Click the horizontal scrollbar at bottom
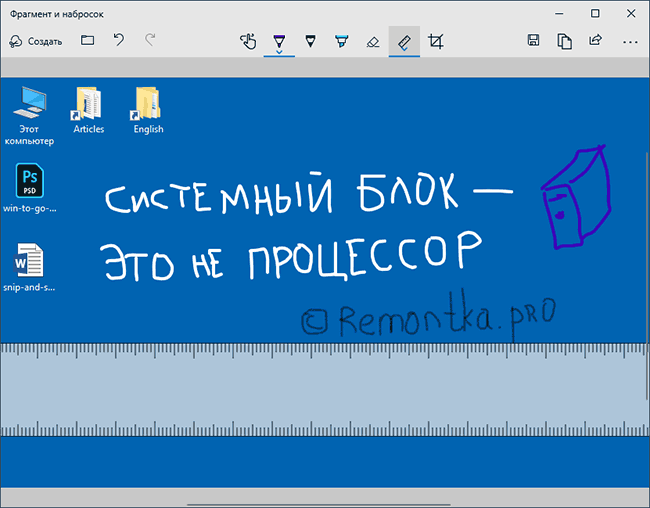This screenshot has height=508, width=650. tap(318, 505)
